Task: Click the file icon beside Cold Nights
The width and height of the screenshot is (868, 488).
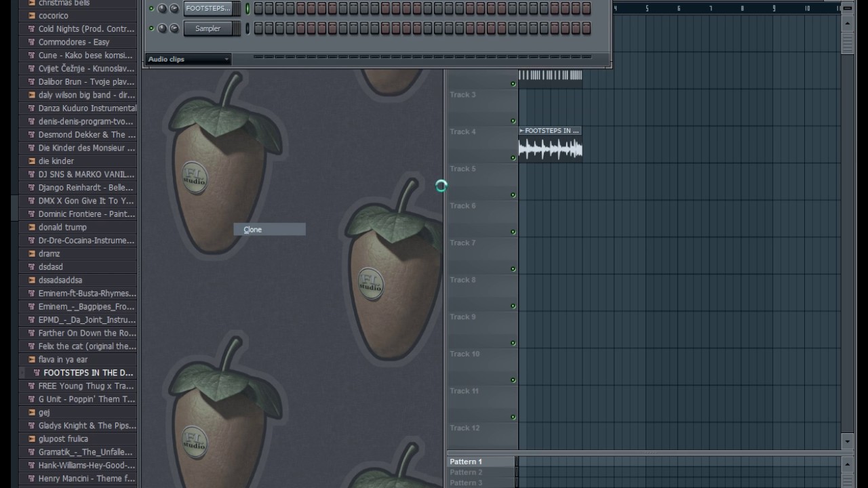Action: 31,29
